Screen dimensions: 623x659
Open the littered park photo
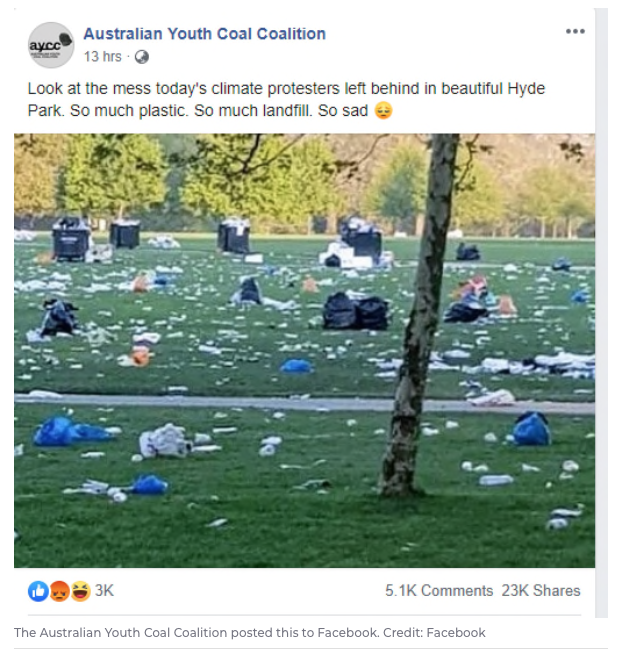coord(304,351)
